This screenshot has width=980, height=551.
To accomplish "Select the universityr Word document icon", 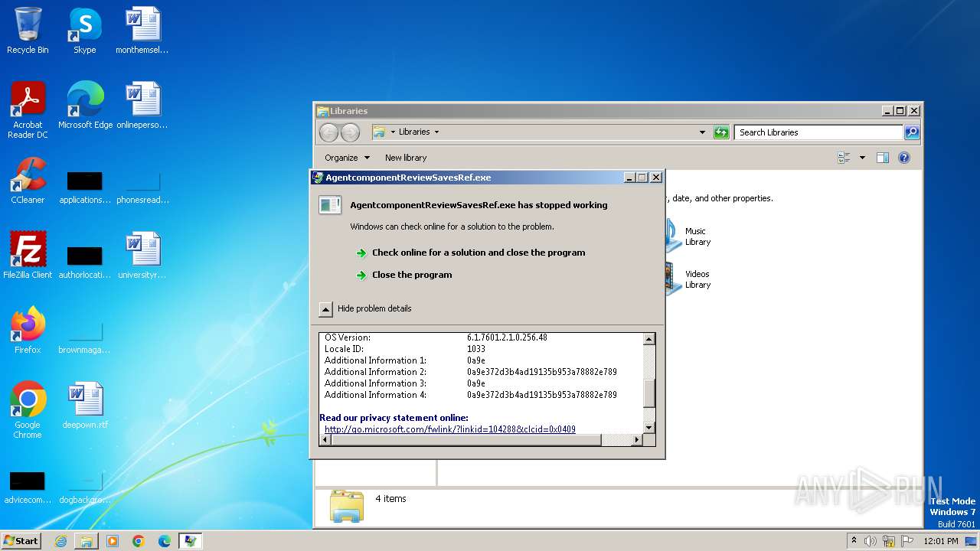I will (x=142, y=256).
